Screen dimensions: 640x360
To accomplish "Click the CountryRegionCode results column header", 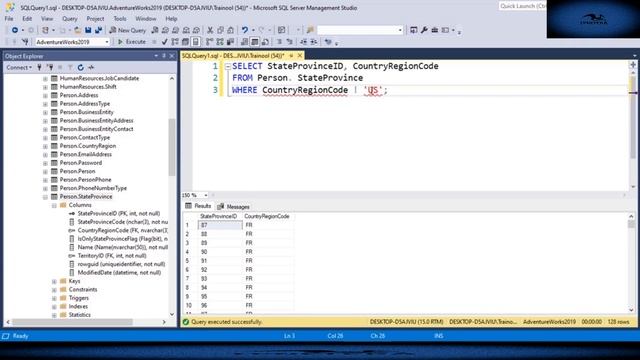I will pos(267,216).
